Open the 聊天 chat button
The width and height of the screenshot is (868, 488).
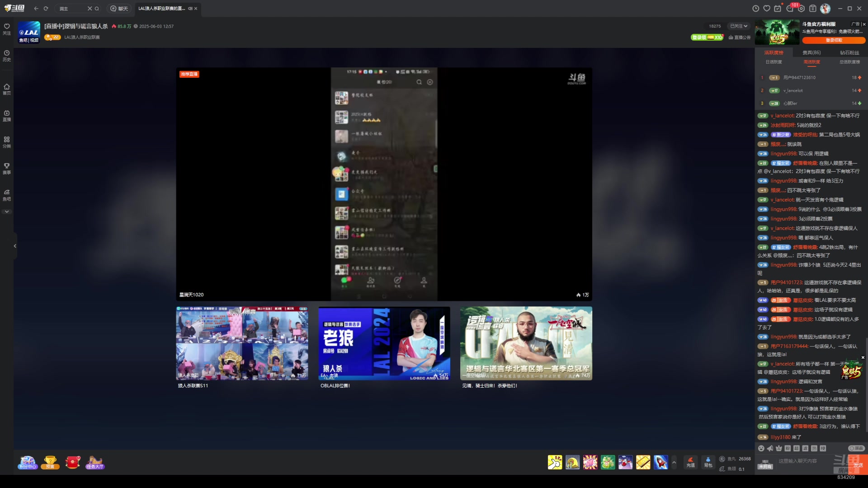[x=119, y=9]
